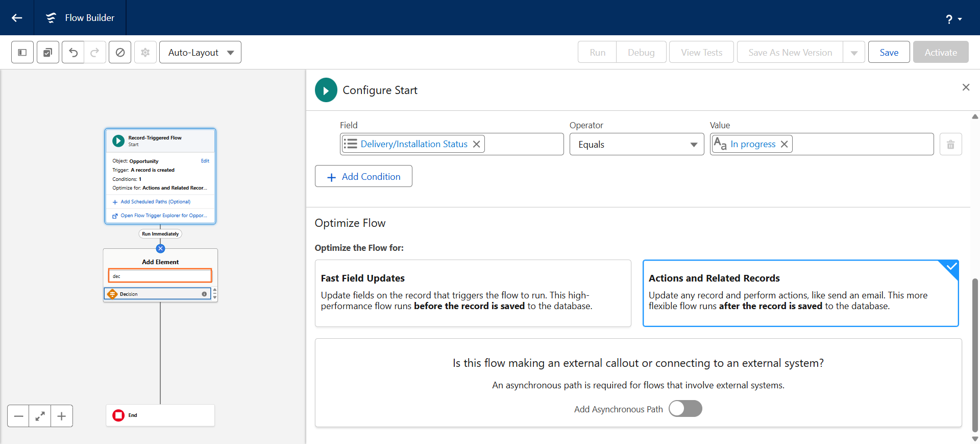Delete the condition row with trash icon
The height and width of the screenshot is (444, 980).
[x=950, y=145]
